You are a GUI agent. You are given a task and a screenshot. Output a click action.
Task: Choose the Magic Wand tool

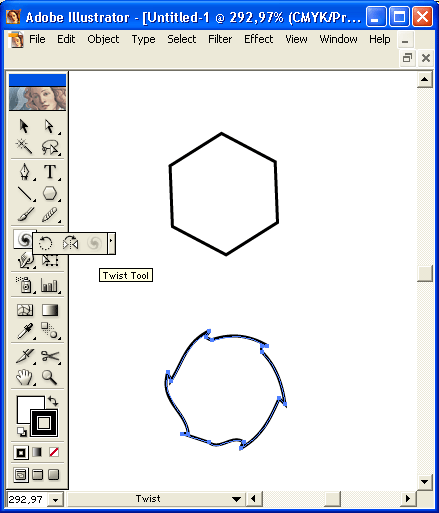[24, 146]
